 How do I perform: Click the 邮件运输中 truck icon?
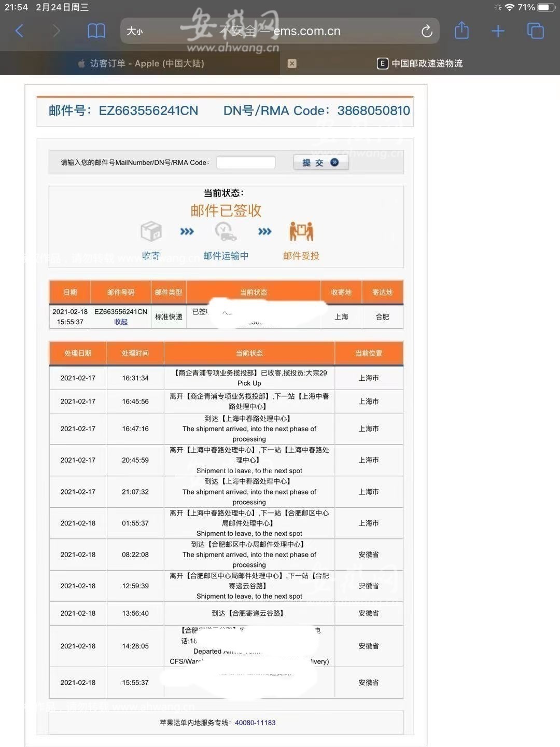tap(226, 231)
